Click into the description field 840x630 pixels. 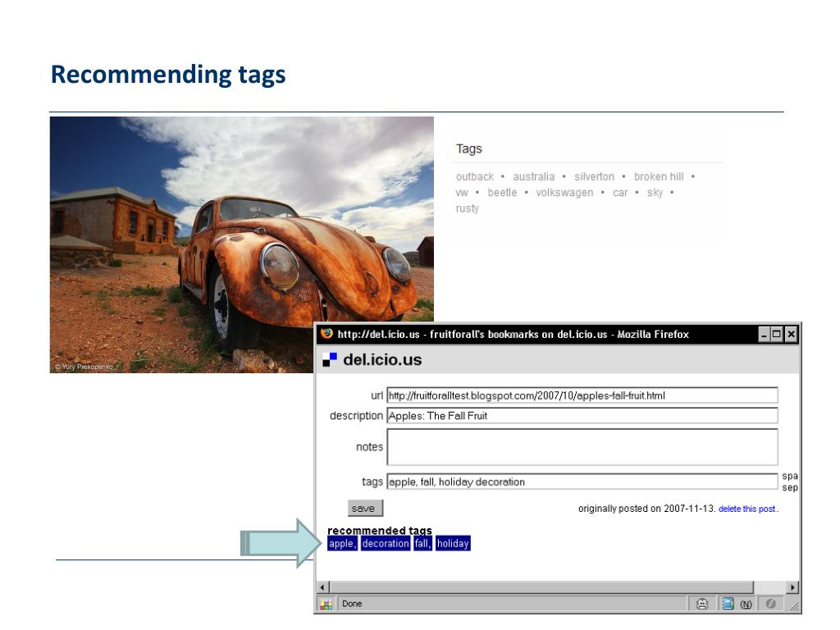(582, 416)
